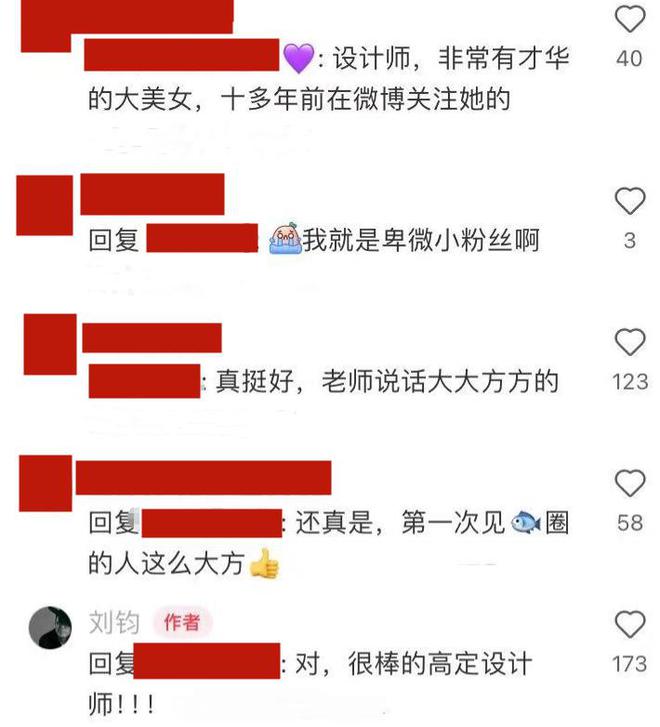660x727 pixels.
Task: Like 刘钧's author reply heart icon
Action: tap(630, 624)
